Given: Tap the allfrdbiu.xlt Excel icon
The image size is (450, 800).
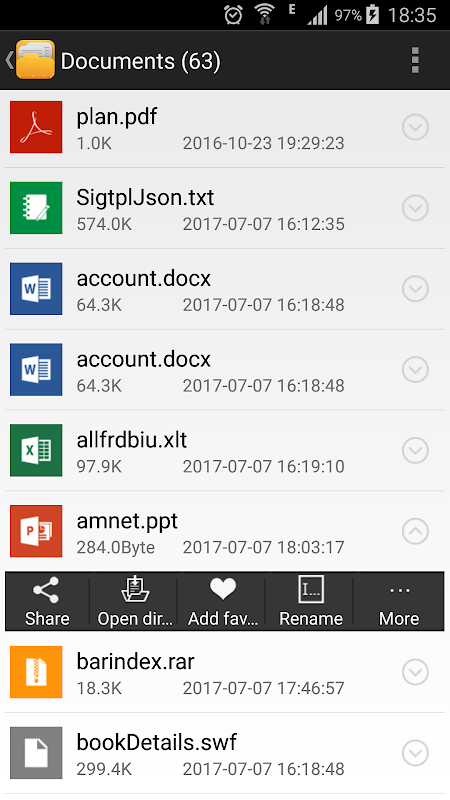Looking at the screenshot, I should (36, 450).
